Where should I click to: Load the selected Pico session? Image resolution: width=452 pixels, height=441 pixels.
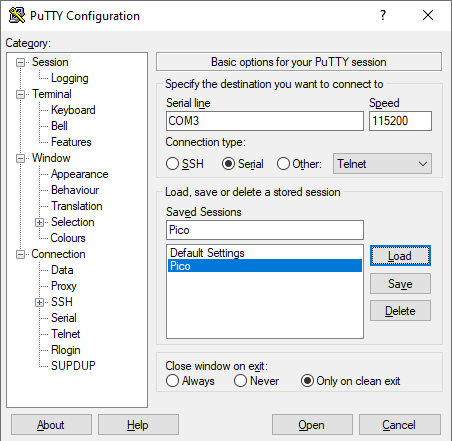(400, 256)
